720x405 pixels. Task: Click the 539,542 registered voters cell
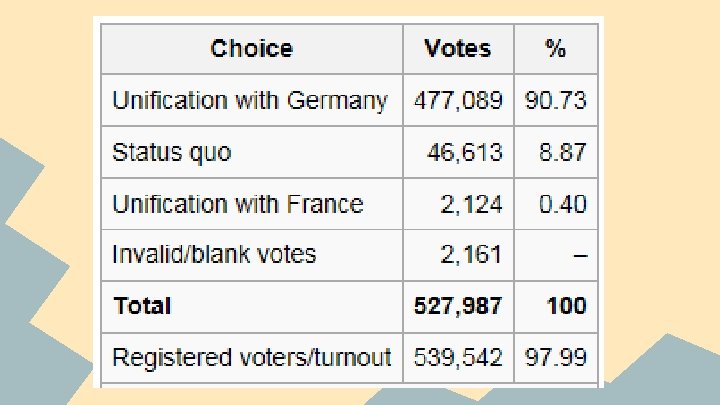point(458,357)
